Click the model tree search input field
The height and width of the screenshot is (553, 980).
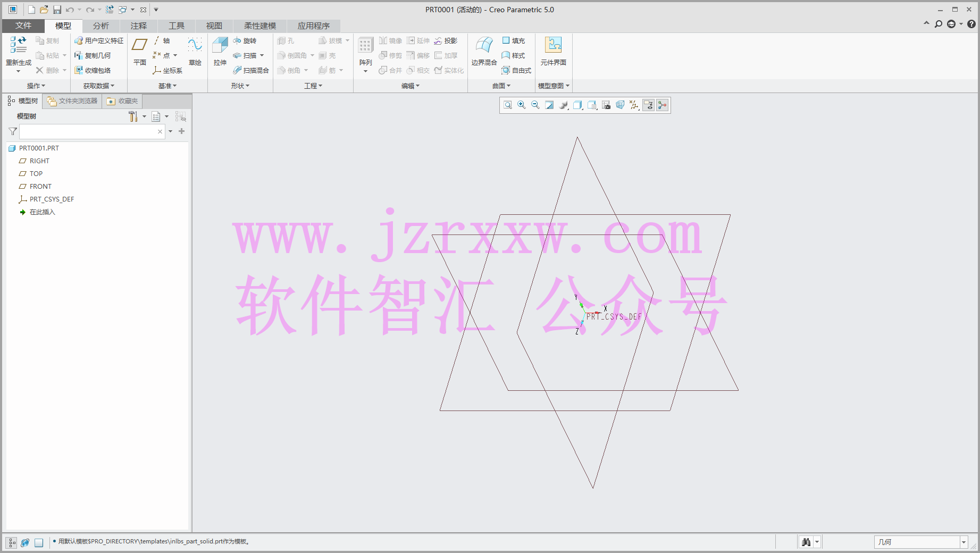coord(92,131)
